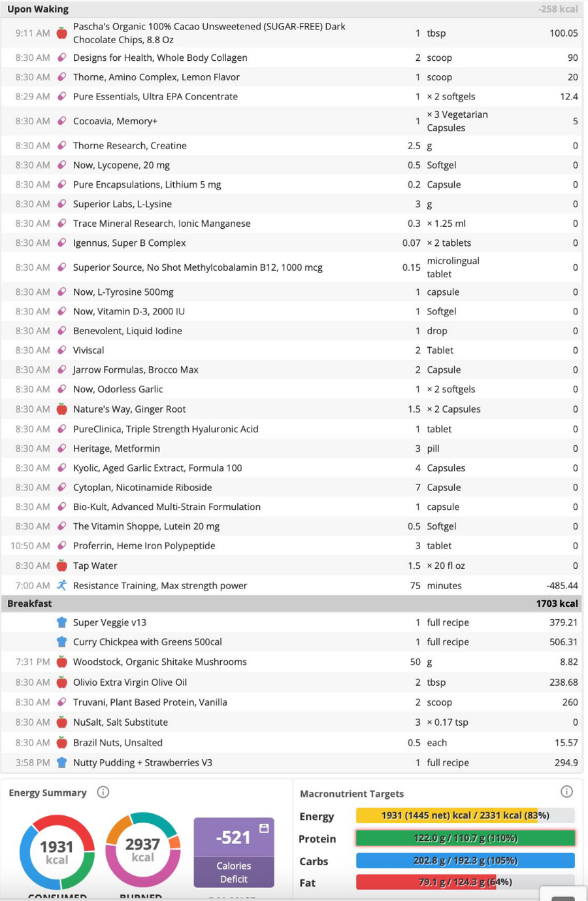The image size is (588, 901).
Task: Collapse the Breakfast section header
Action: click(294, 603)
